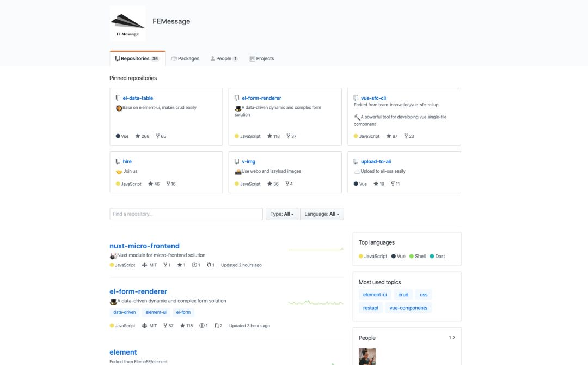This screenshot has width=588, height=365.
Task: View 46 stars of hire repository
Action: [x=154, y=184]
